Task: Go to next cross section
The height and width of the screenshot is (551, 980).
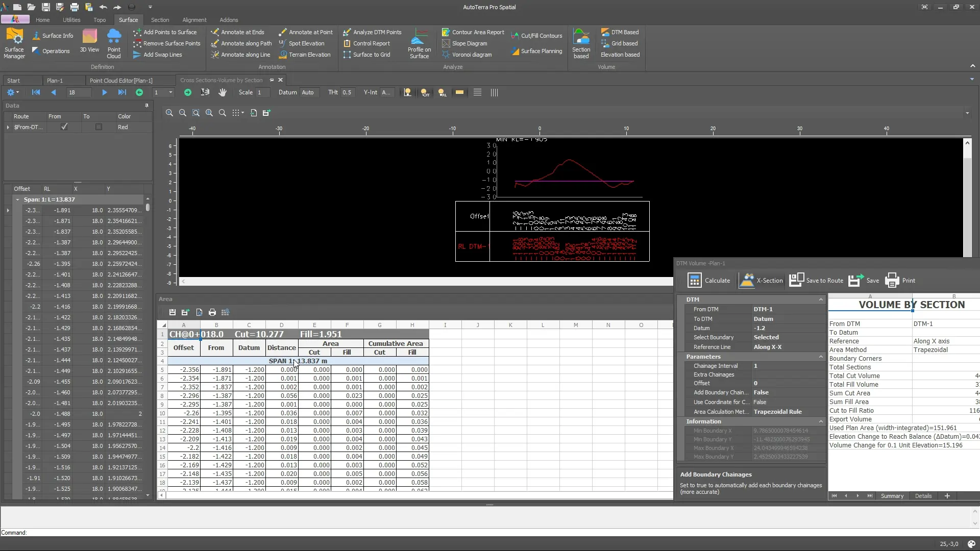Action: point(104,92)
